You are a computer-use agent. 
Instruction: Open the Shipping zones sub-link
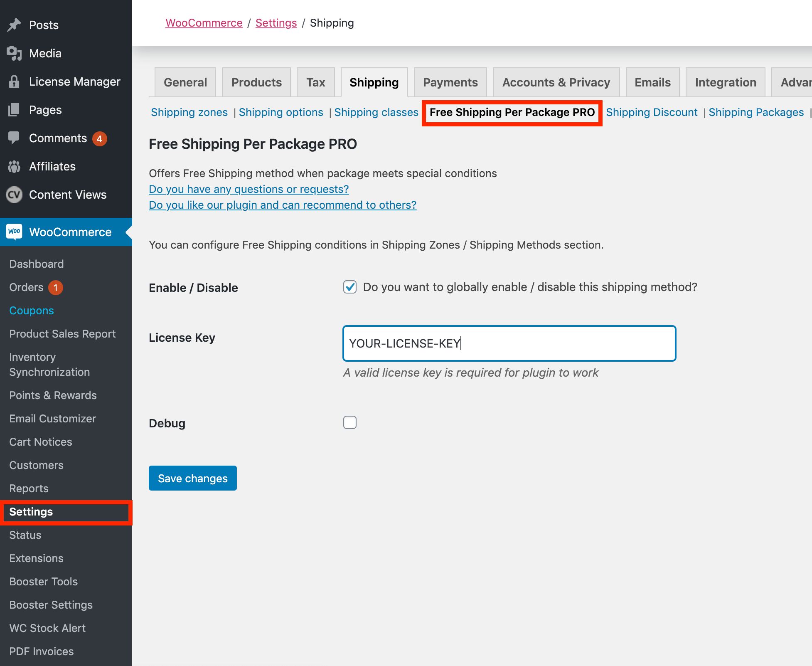189,112
